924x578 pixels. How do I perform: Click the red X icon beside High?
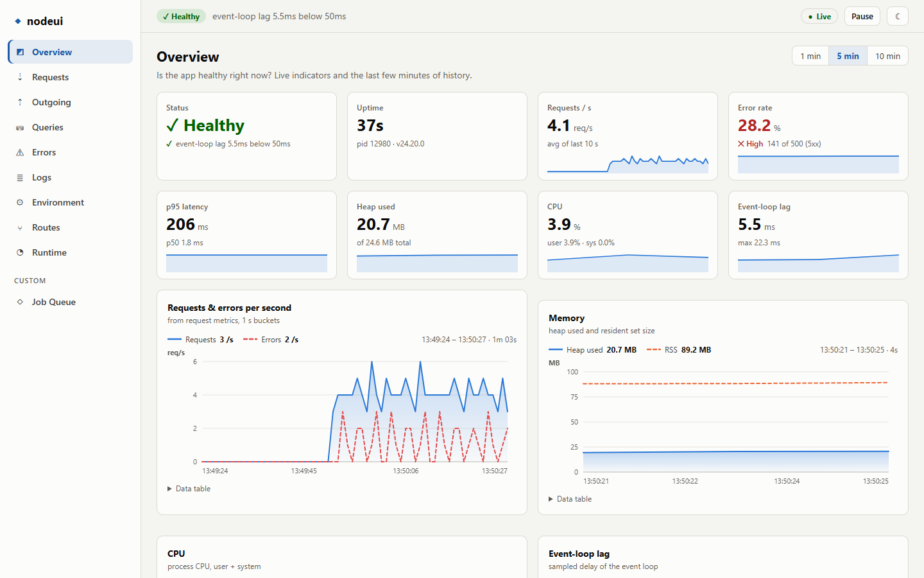coord(741,144)
